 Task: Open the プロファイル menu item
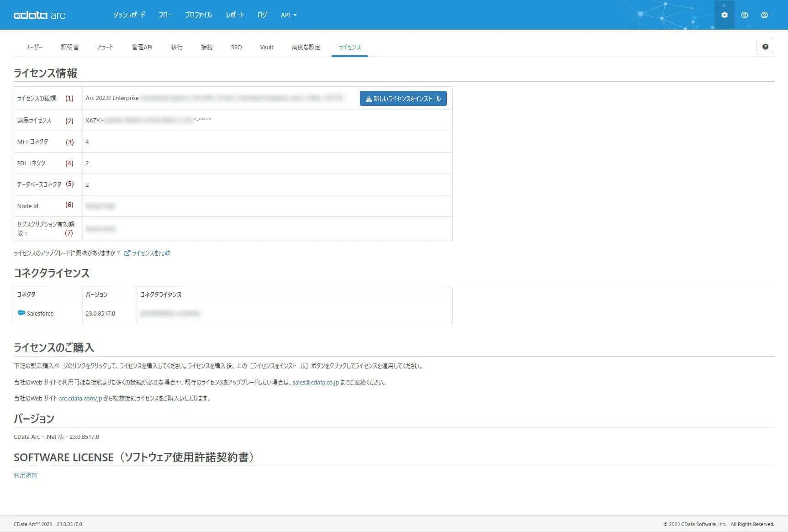(x=199, y=15)
